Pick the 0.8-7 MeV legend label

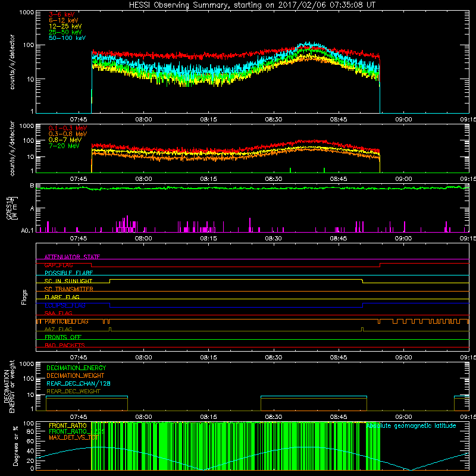(65, 140)
